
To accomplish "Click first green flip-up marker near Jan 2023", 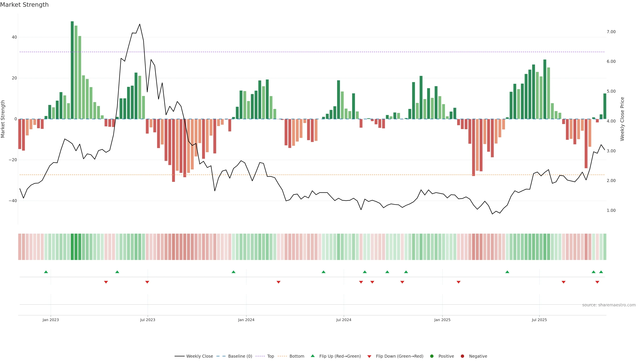I will pos(46,272).
